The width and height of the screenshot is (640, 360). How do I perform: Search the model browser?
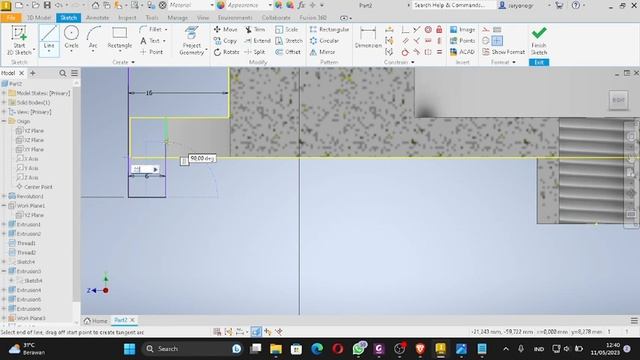(62, 73)
